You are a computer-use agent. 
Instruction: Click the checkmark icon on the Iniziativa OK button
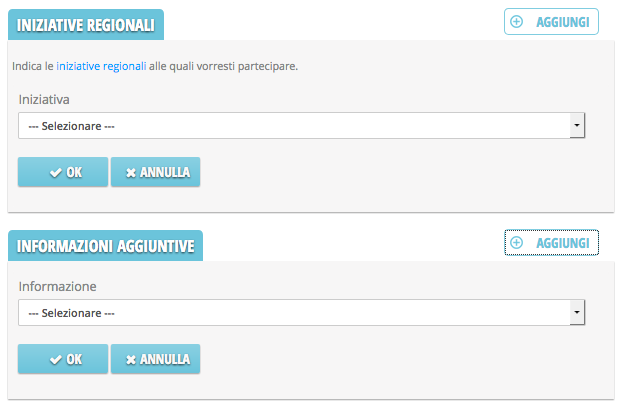[55, 172]
